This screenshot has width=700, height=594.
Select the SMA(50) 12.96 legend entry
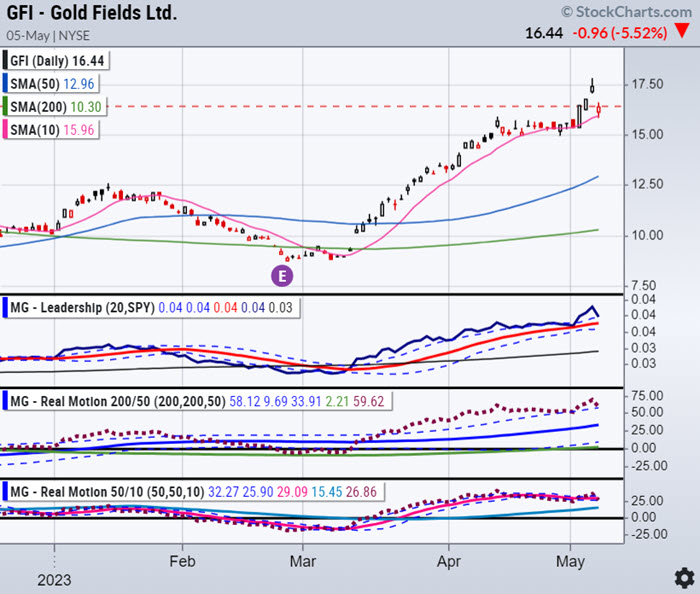[54, 84]
